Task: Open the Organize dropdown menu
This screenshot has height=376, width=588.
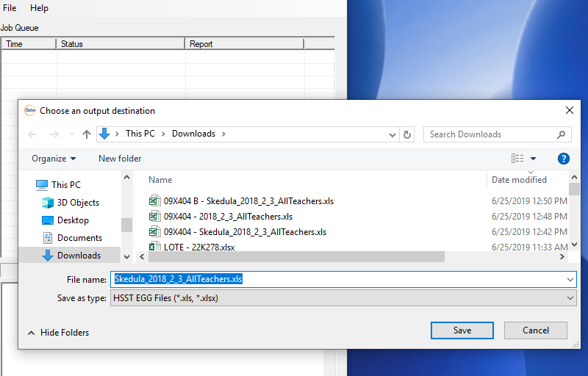Action: point(54,159)
